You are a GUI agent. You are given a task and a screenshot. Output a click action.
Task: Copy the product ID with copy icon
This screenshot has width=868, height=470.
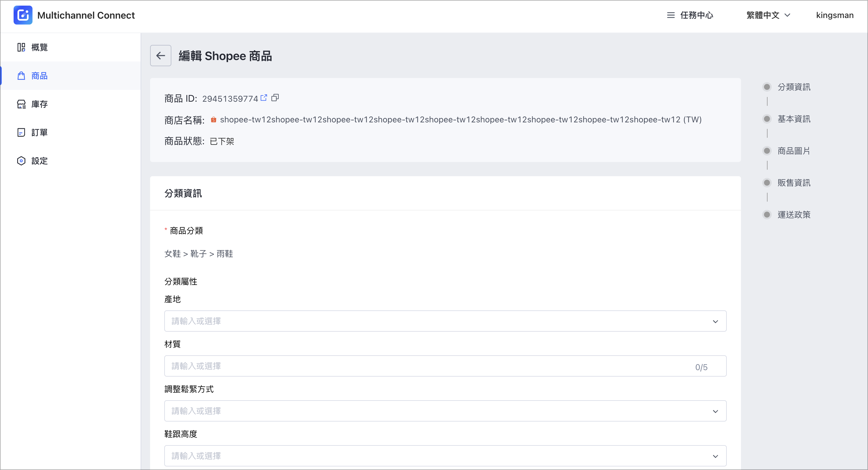tap(275, 98)
